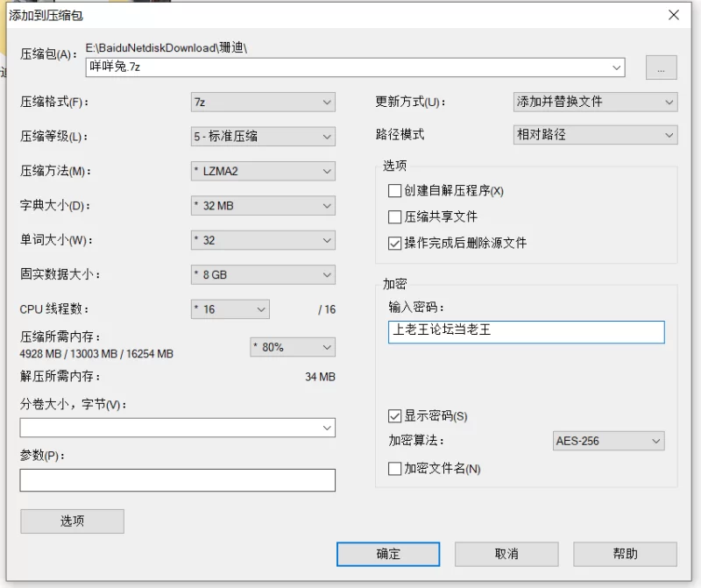Close the add-to-archive dialog
Screen dimensions: 701x588
[x=674, y=15]
